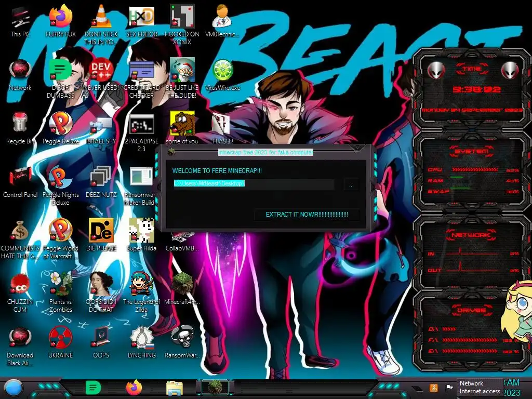Click the NETWORK header in the gadget
This screenshot has height=399, width=532.
click(x=472, y=235)
